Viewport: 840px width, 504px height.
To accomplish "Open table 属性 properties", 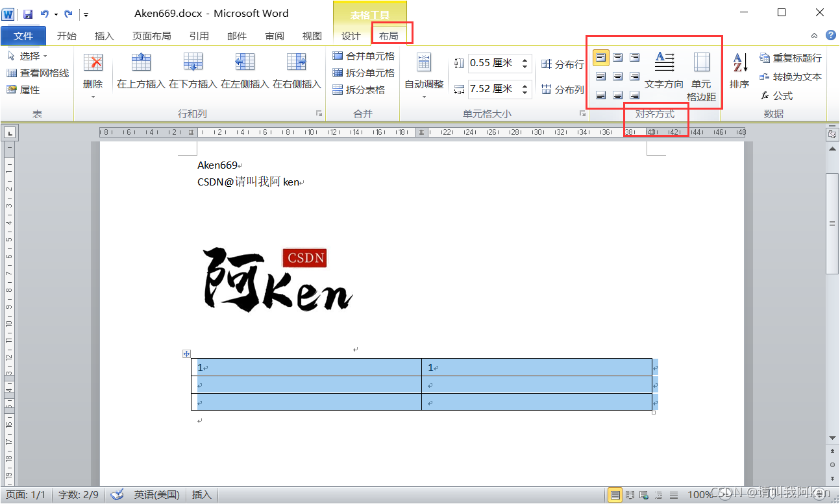I will pos(23,90).
